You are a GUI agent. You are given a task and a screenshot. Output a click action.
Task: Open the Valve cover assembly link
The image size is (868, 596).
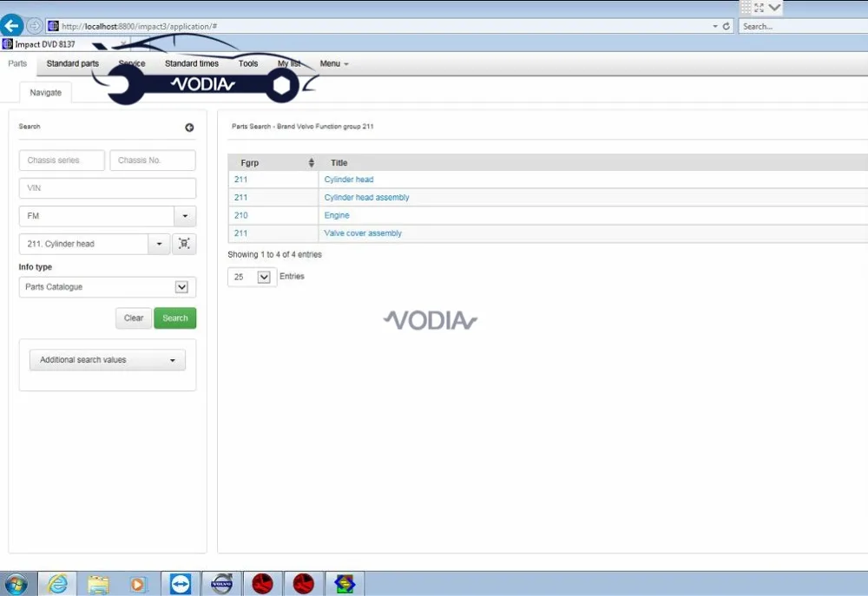pyautogui.click(x=363, y=233)
